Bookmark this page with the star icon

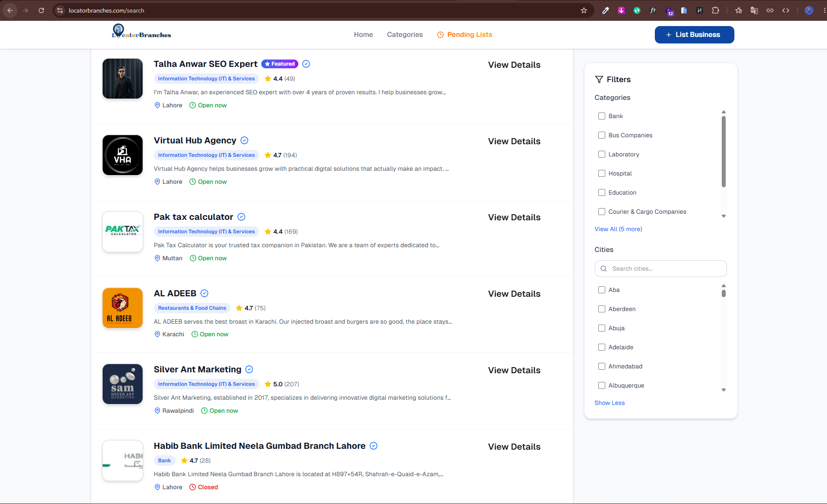(x=584, y=10)
